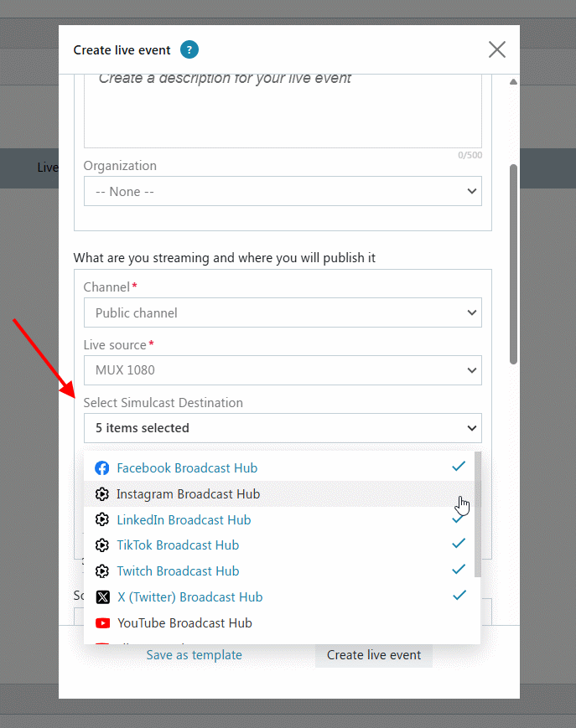Click the Twitch Broadcast Hub gear icon
The height and width of the screenshot is (728, 576).
[102, 571]
